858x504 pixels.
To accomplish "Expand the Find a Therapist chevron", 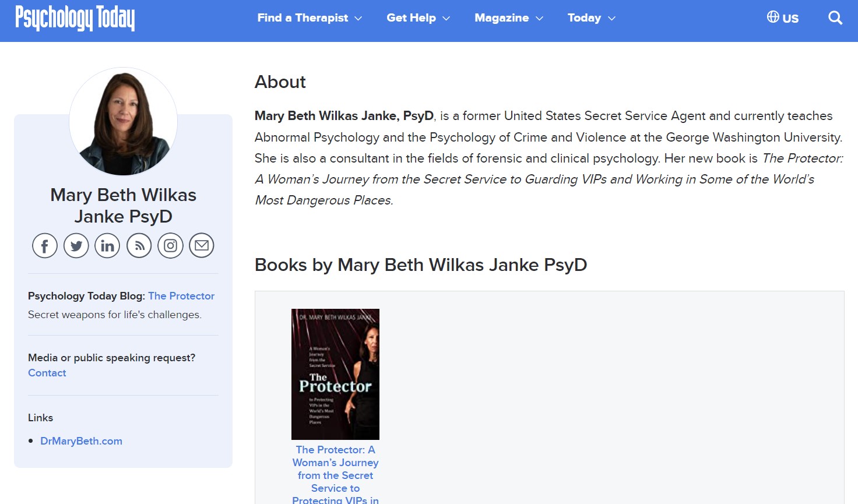I will click(x=358, y=19).
